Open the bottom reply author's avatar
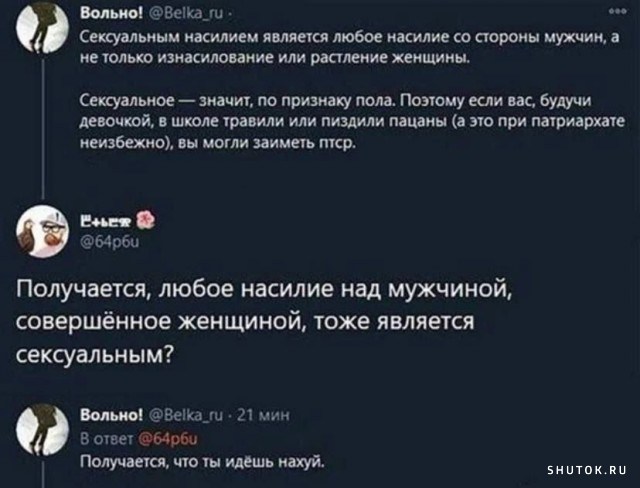640x488 pixels. click(x=42, y=429)
